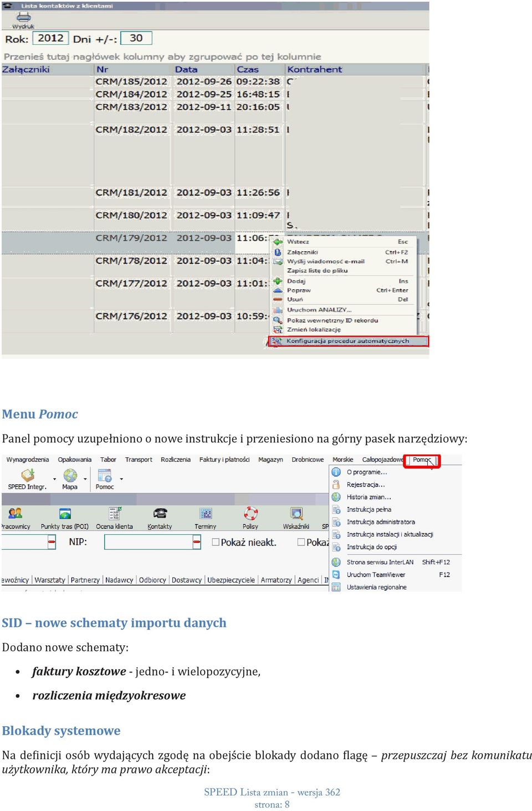Click the TeamViewer icon in Pomoc menu
The height and width of the screenshot is (811, 532).
(x=336, y=575)
